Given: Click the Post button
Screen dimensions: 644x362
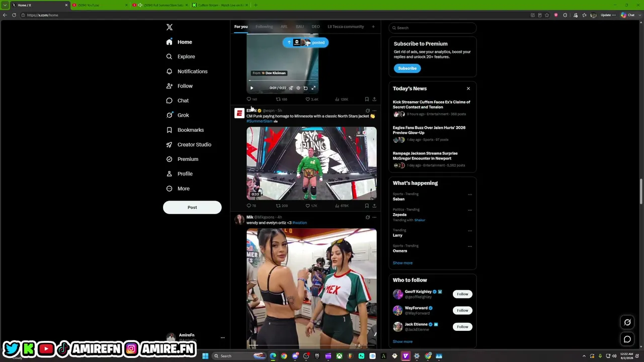Looking at the screenshot, I should pyautogui.click(x=192, y=207).
